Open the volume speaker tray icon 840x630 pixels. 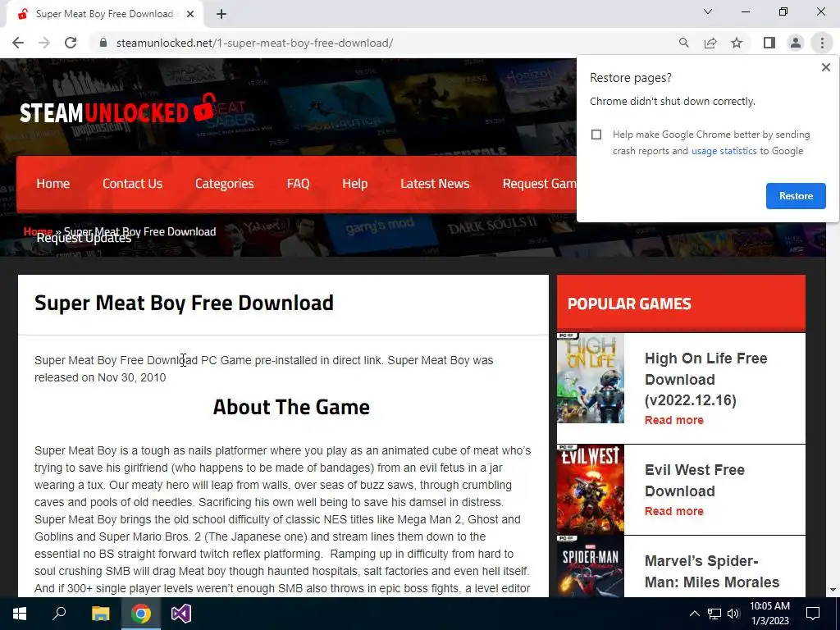click(x=733, y=614)
